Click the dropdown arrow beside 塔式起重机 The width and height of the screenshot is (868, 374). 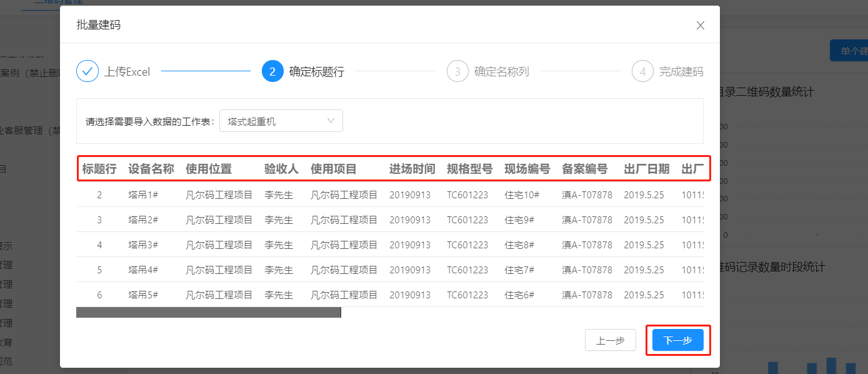click(x=331, y=120)
